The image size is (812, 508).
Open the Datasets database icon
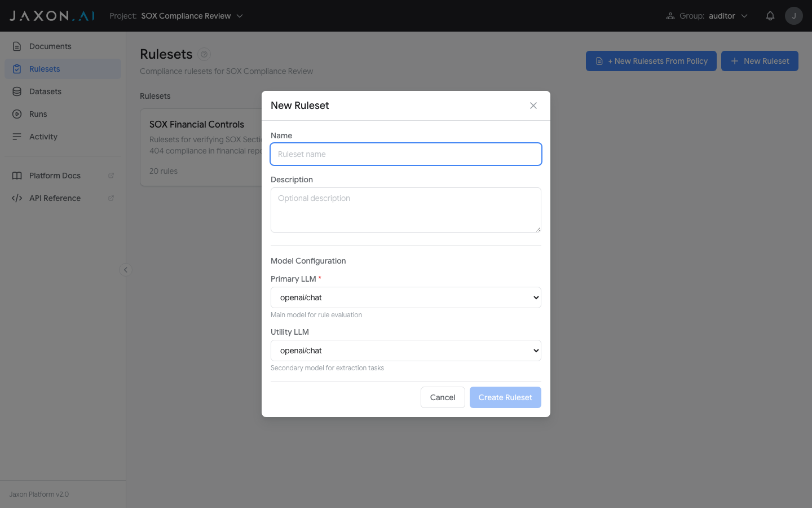(x=18, y=91)
